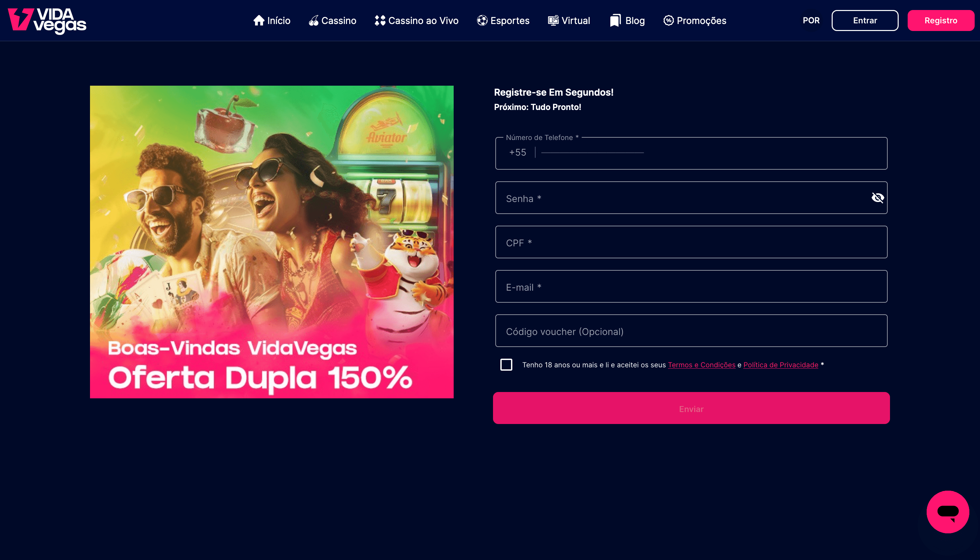Focus the CPF input field
Viewport: 980px width, 560px height.
(x=691, y=242)
